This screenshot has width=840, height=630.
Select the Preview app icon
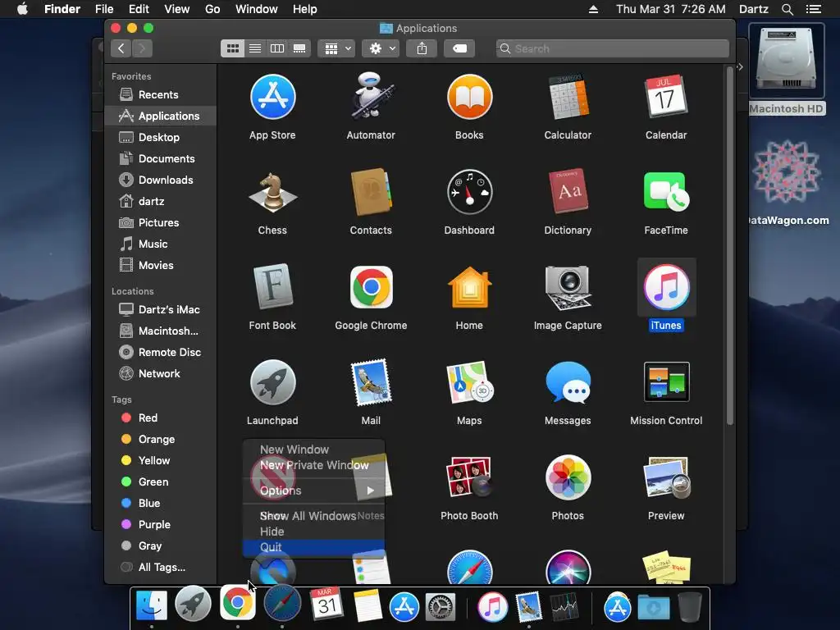coord(666,477)
